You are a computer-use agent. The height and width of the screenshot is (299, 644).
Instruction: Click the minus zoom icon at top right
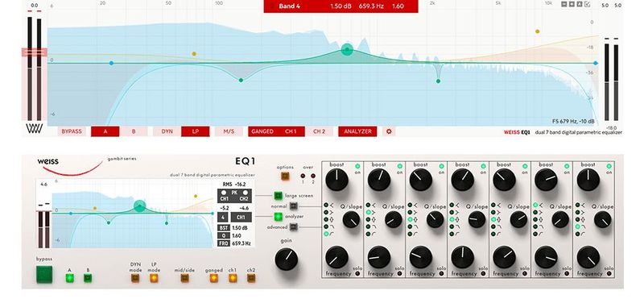tap(564, 4)
